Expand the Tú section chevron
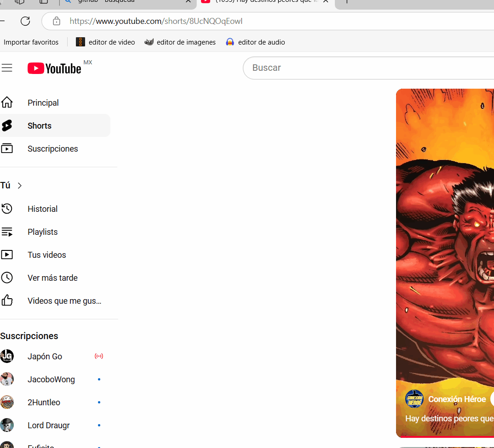 19,186
